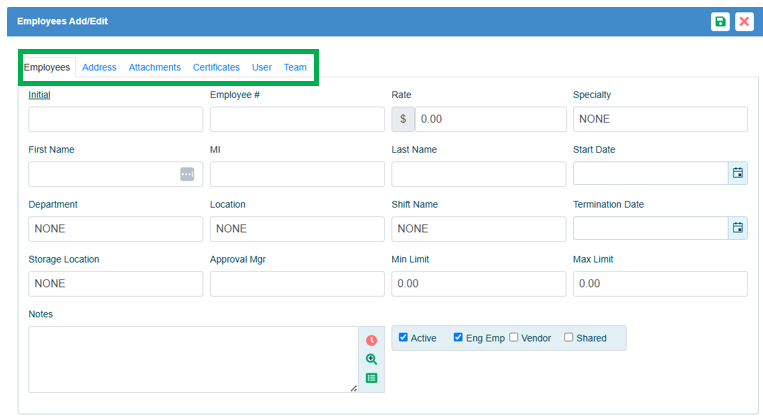Switch to the Address tab
The height and width of the screenshot is (420, 763).
click(x=99, y=68)
